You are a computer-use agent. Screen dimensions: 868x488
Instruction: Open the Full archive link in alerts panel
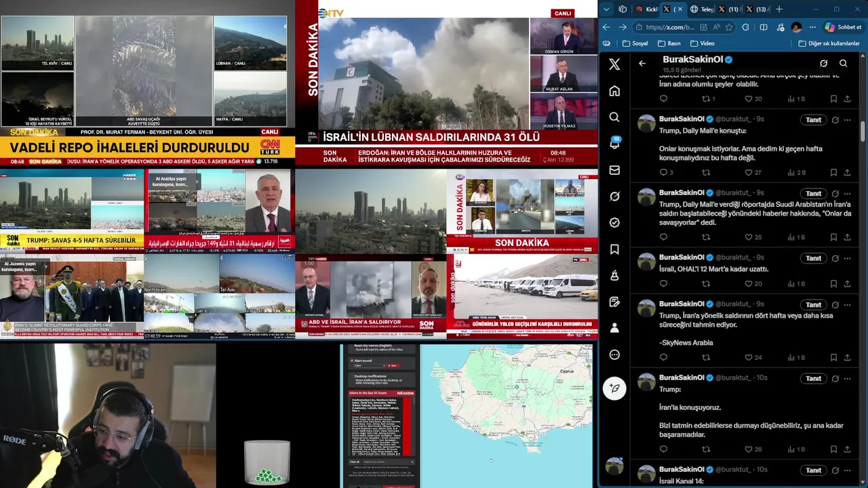(406, 393)
